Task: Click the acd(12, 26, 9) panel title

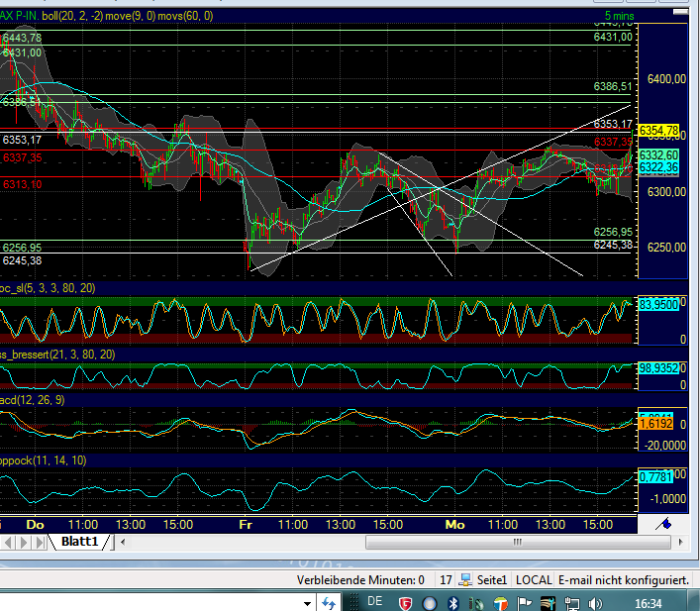Action: point(32,400)
